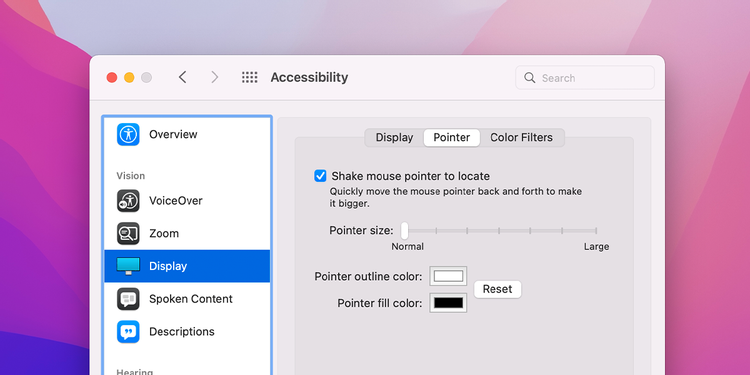This screenshot has height=375, width=750.
Task: Select the Descriptions quote bubble icon
Action: [x=128, y=331]
